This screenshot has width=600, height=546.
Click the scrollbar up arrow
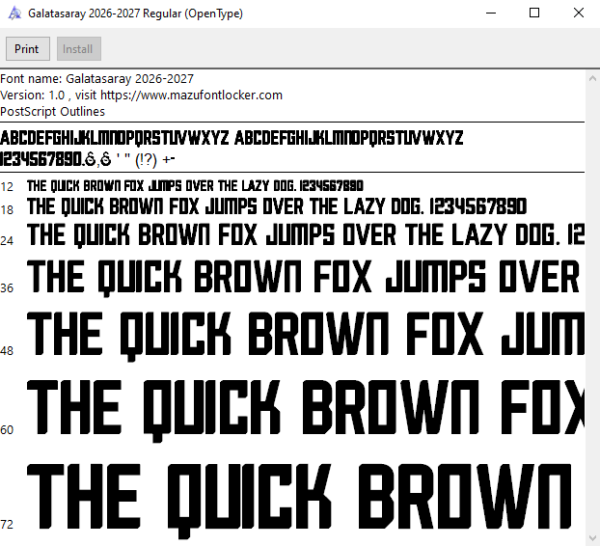point(592,79)
